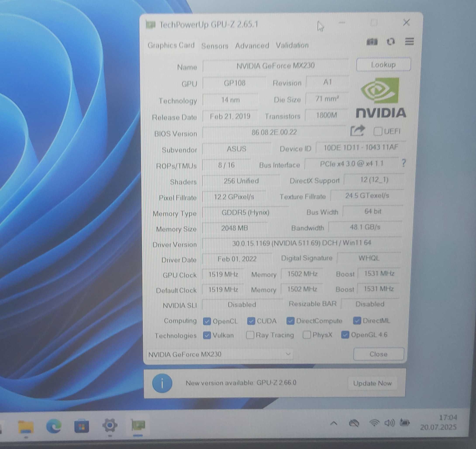This screenshot has width=476, height=449.
Task: Open the volume speaker tray icon
Action: tap(389, 423)
